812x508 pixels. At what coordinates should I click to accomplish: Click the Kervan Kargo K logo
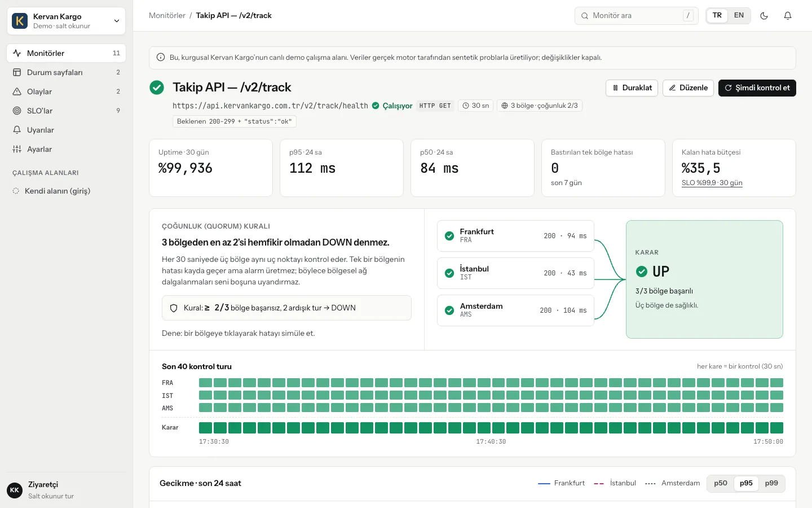tap(20, 21)
